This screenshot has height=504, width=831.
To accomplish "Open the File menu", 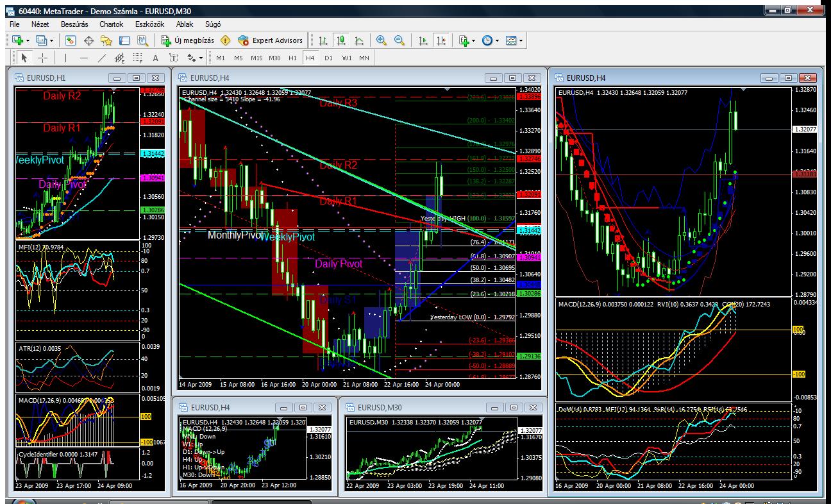I will 15,24.
